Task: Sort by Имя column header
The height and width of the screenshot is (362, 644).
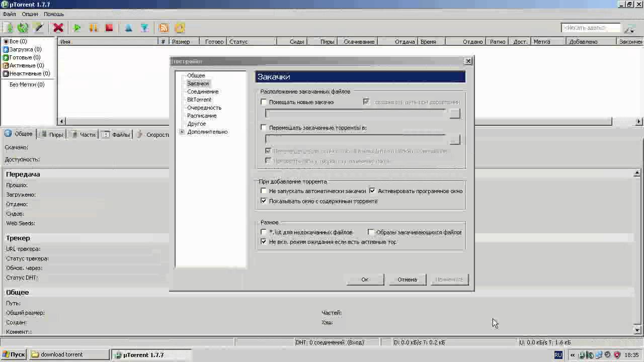Action: (x=108, y=42)
